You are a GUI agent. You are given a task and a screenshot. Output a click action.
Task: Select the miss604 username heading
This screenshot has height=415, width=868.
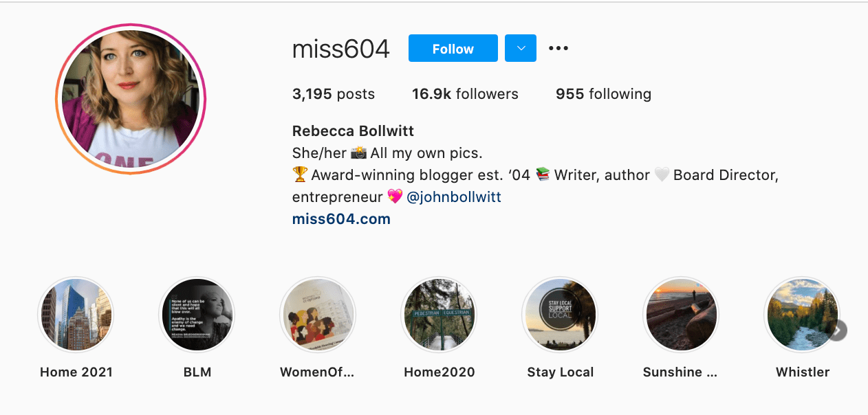(x=341, y=49)
